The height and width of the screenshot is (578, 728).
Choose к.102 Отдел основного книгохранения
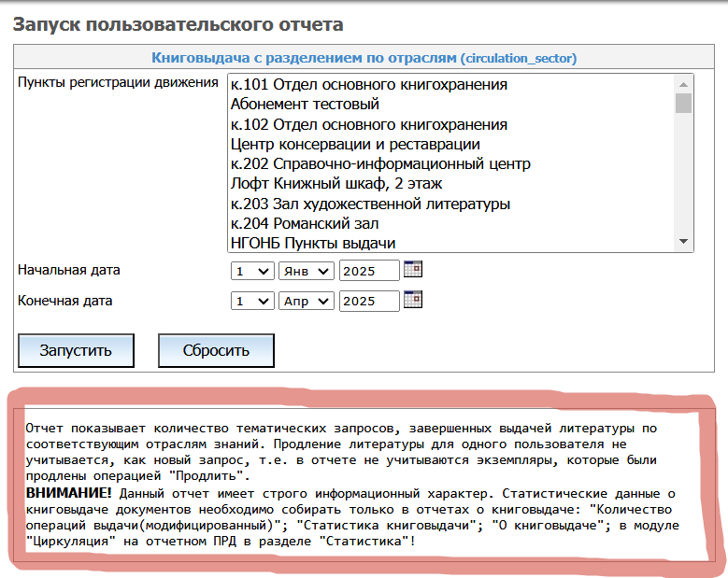pyautogui.click(x=369, y=124)
